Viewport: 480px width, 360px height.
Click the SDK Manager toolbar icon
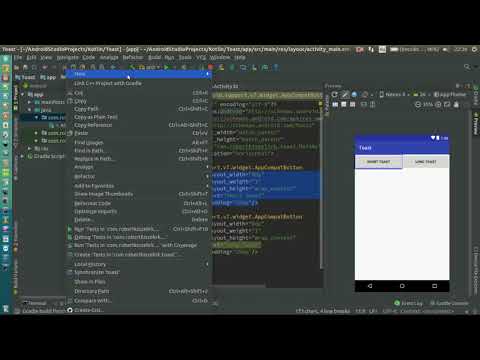254,68
